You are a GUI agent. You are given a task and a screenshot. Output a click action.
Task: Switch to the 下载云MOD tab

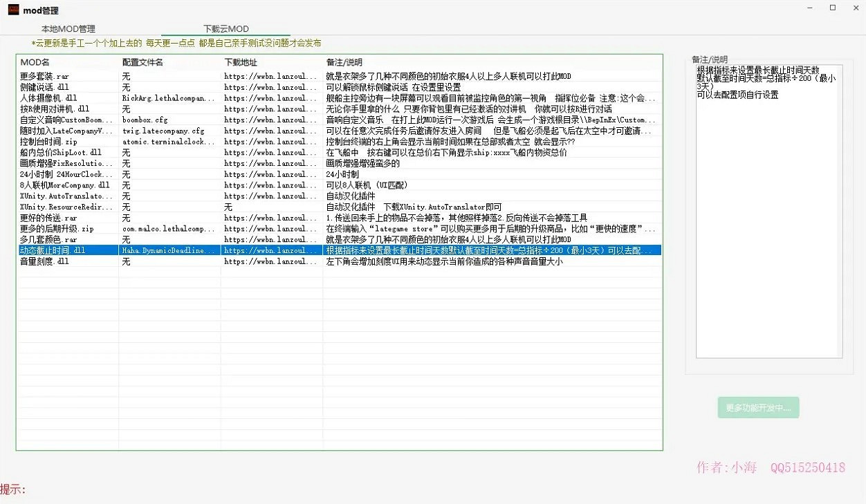228,29
